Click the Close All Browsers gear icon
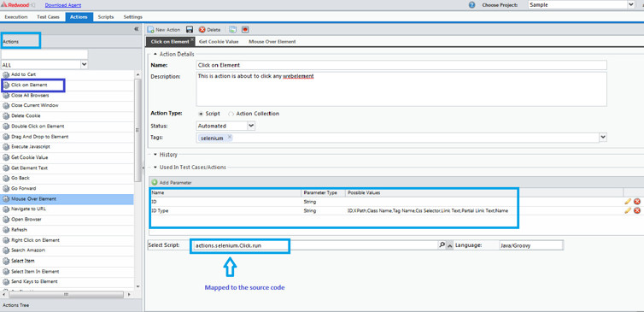This screenshot has height=312, width=644. point(6,96)
